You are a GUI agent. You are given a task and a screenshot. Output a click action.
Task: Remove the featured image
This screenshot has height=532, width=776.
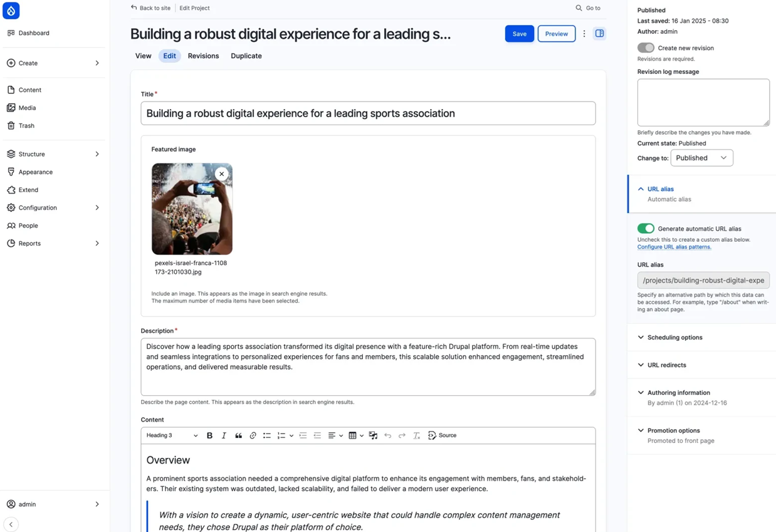coord(221,174)
